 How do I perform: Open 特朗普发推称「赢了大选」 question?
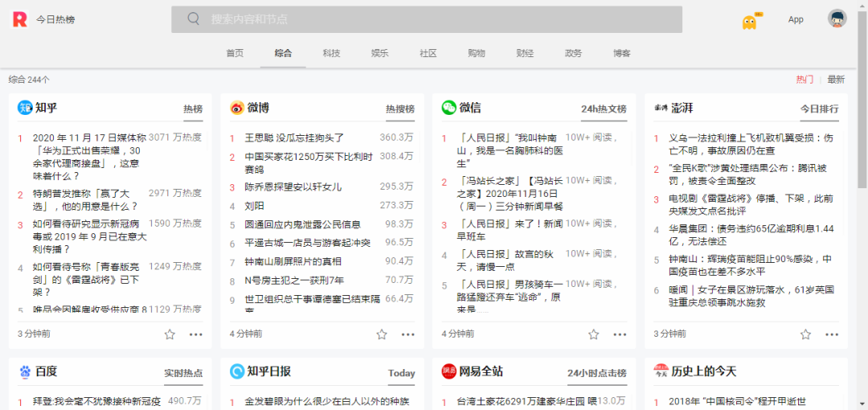coord(85,199)
